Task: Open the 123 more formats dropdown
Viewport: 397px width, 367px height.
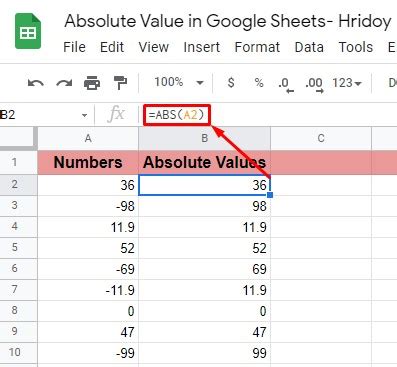Action: (x=347, y=83)
